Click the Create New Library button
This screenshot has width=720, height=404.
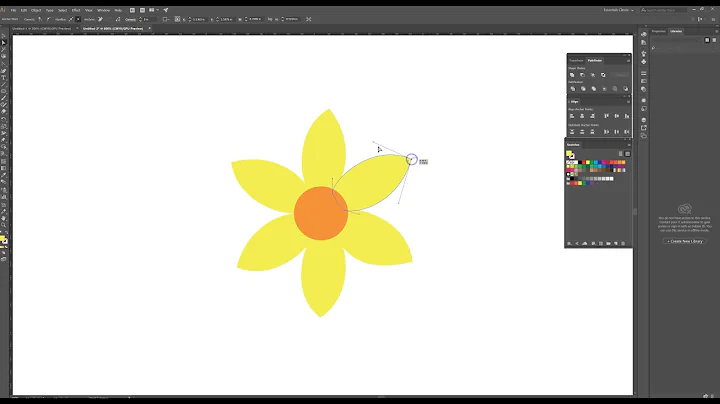pyautogui.click(x=685, y=241)
